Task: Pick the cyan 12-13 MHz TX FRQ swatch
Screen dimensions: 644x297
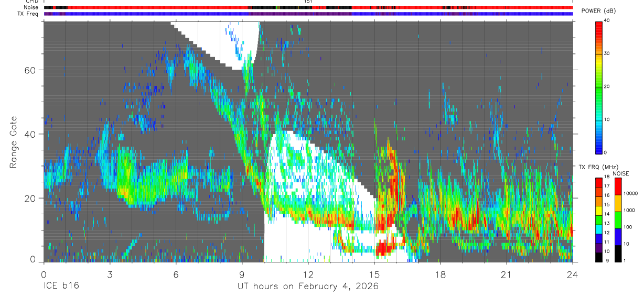Action: coord(598,228)
